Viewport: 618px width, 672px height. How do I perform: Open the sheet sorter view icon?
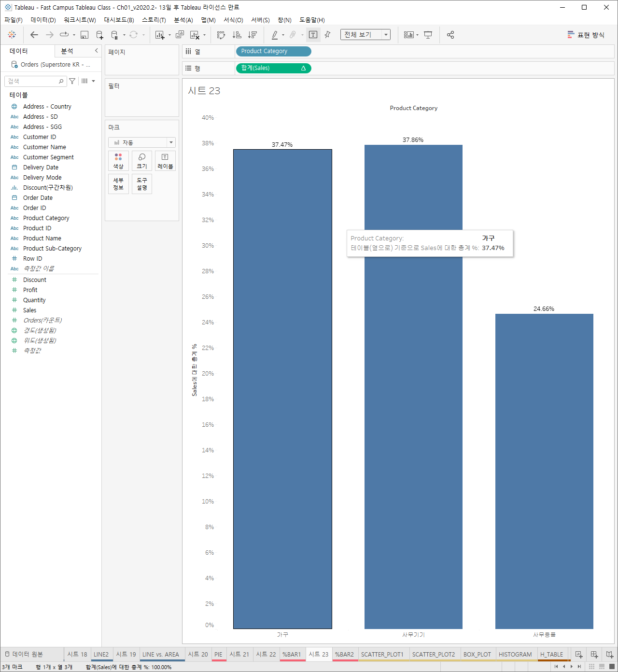[591, 667]
